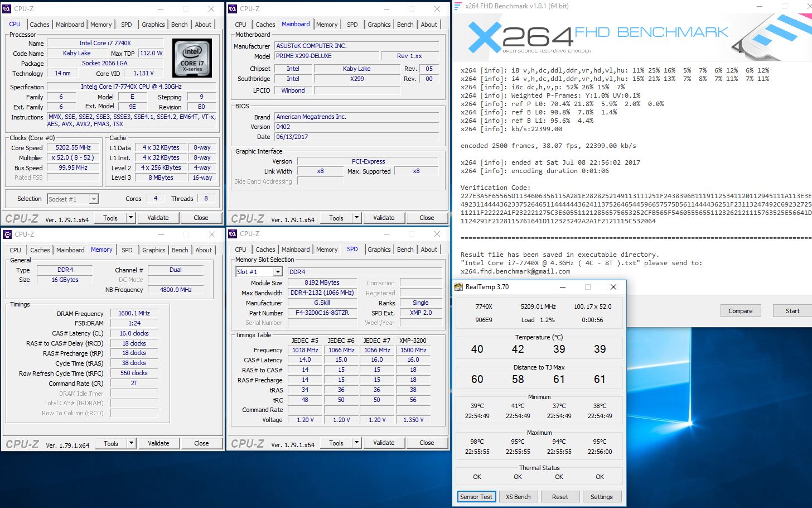The width and height of the screenshot is (812, 508).
Task: Run the Sensor Test in RealTemp
Action: coord(476,497)
